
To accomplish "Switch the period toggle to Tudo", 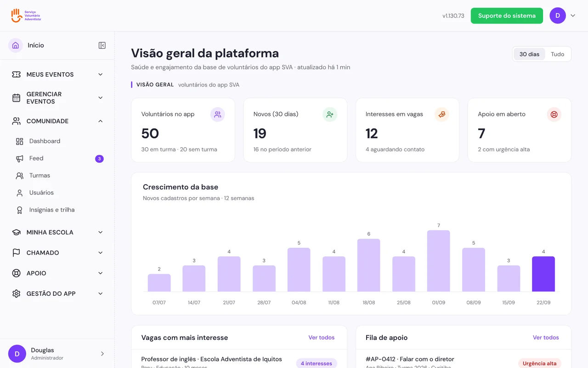I will click(x=557, y=54).
